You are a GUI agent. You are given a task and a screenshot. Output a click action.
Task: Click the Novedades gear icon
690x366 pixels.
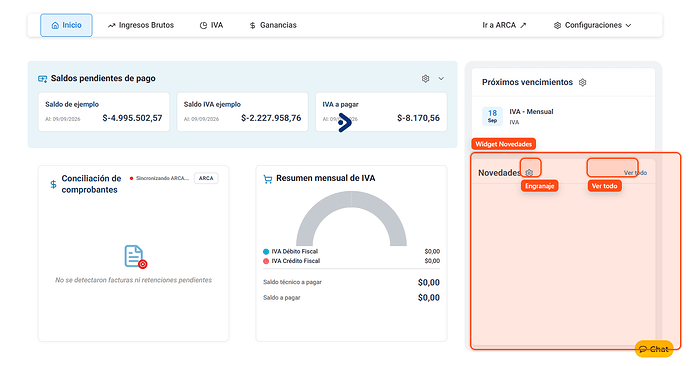[529, 173]
